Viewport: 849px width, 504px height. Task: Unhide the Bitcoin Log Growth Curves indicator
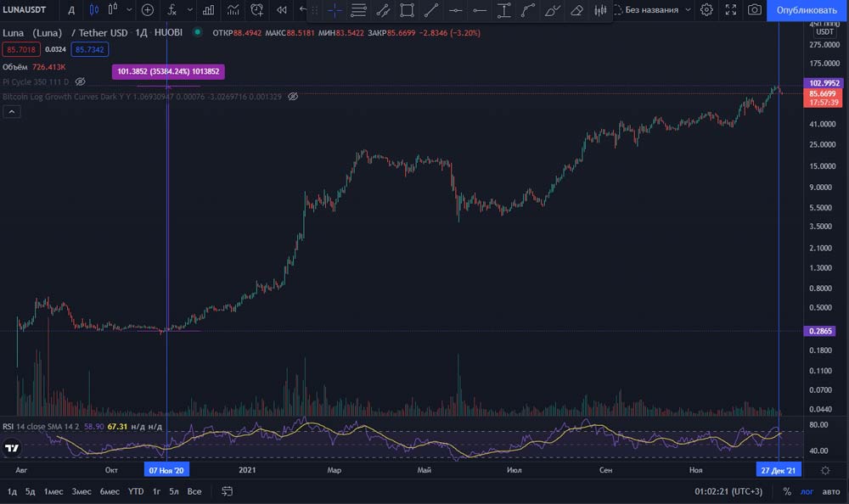click(293, 97)
